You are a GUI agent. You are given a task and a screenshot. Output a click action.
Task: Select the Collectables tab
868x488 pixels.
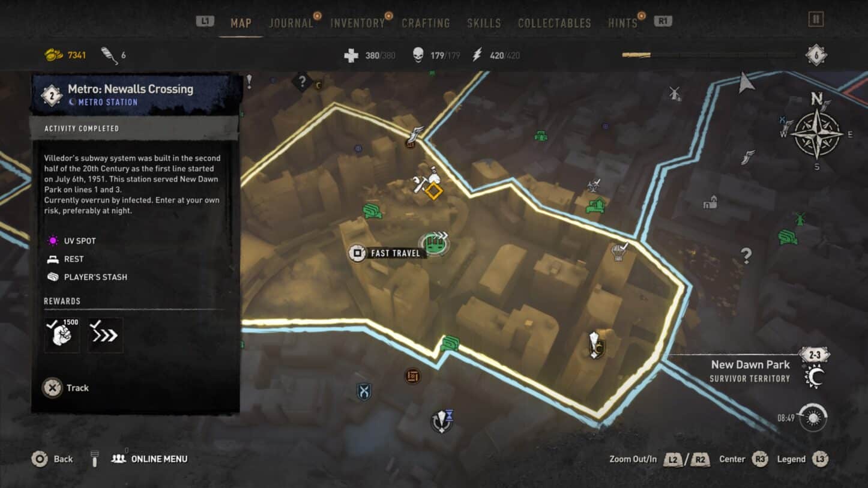click(x=554, y=23)
